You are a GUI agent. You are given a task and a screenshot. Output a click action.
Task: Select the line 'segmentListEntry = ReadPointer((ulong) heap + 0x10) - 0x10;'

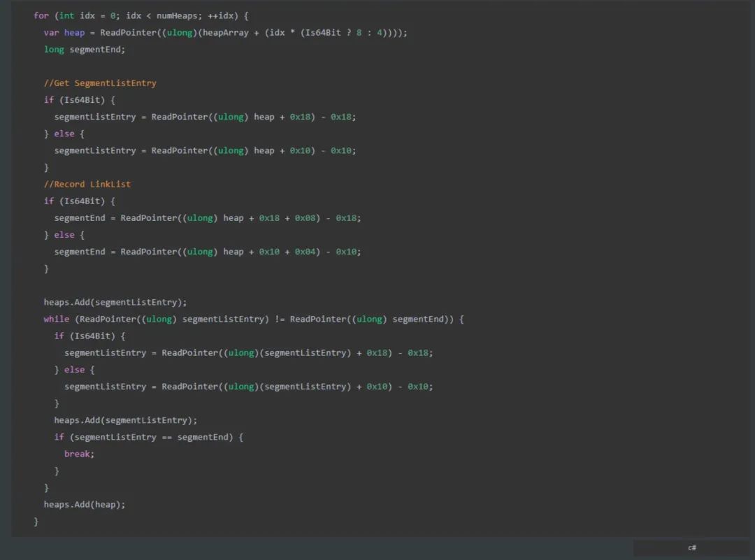(x=205, y=151)
